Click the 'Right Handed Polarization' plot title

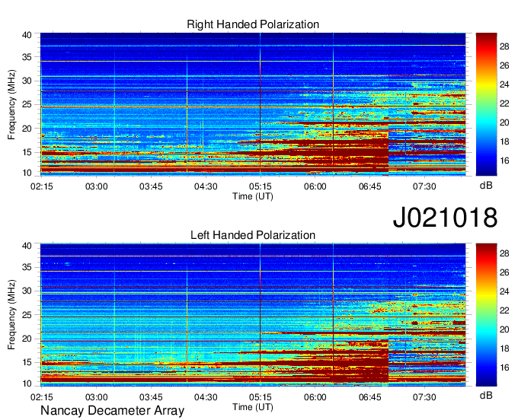point(253,24)
